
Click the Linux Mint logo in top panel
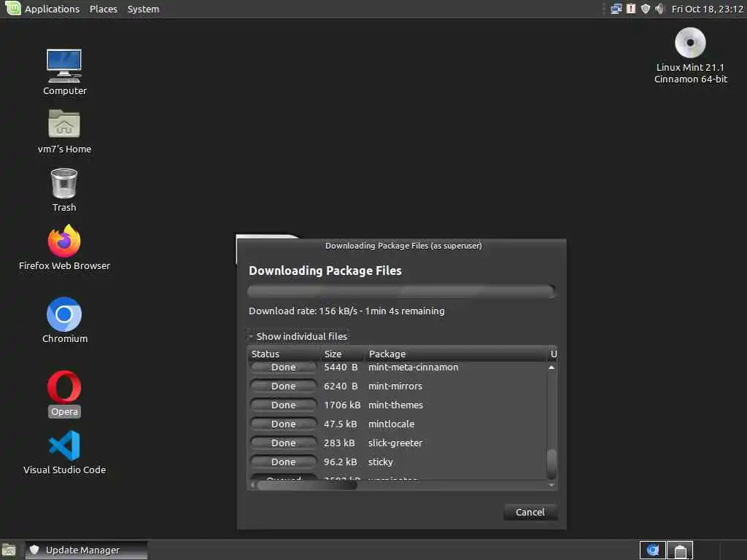(13, 8)
